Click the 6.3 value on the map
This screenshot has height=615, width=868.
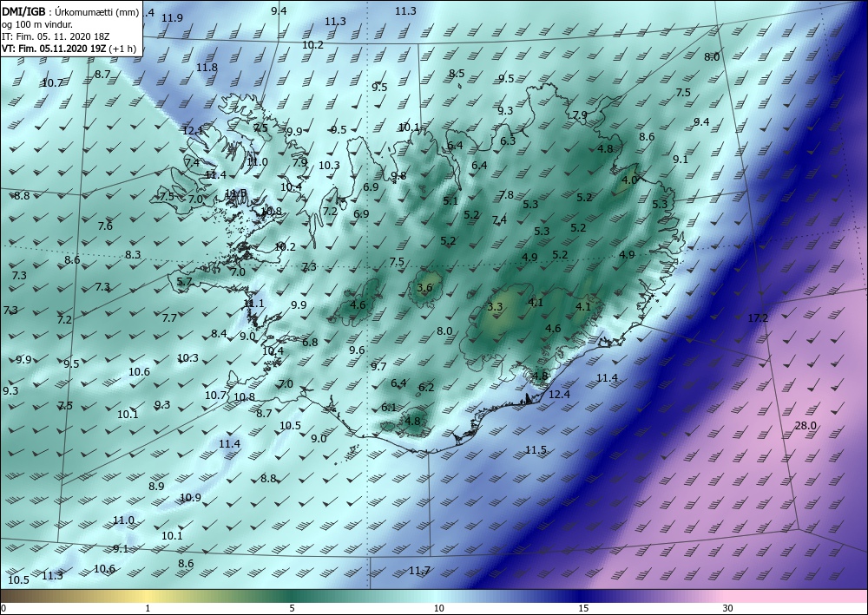point(508,141)
